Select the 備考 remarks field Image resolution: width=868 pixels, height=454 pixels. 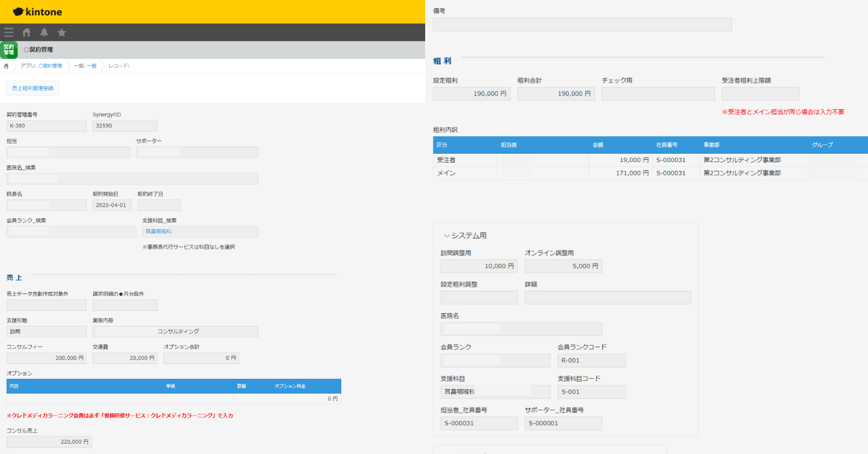click(582, 24)
